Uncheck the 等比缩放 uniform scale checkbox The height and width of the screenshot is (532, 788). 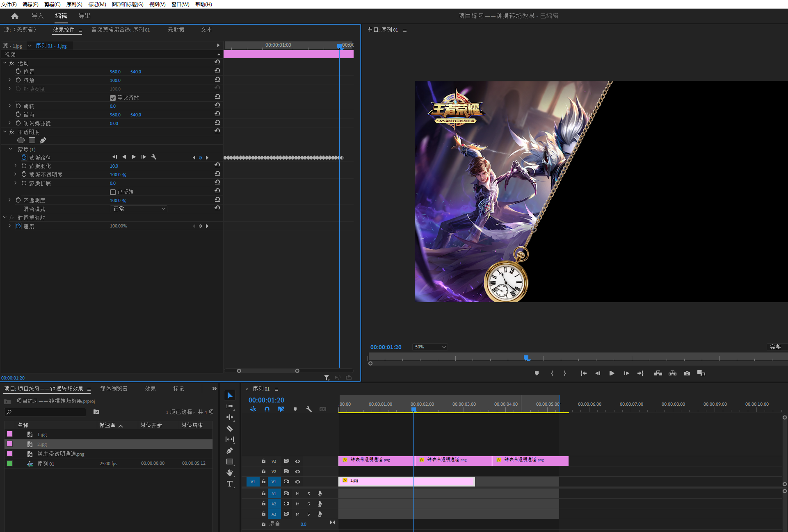(113, 98)
